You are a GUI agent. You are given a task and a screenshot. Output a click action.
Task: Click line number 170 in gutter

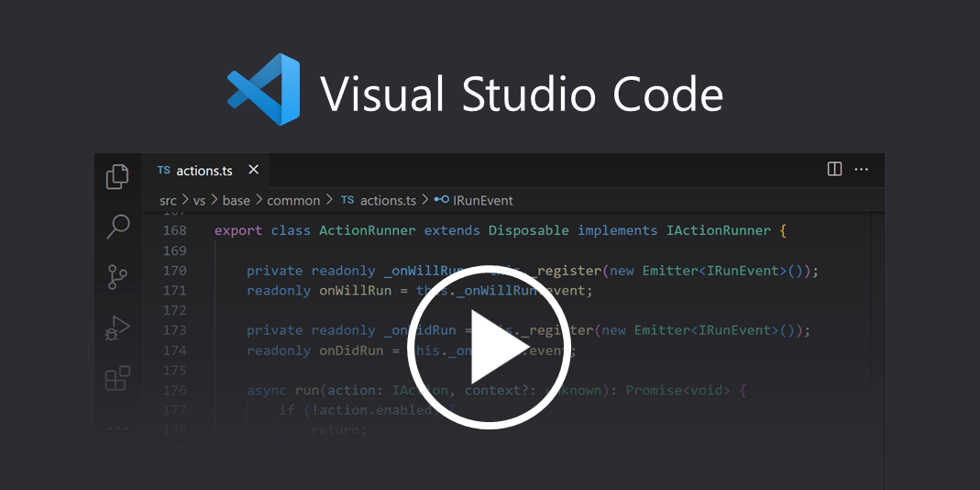[175, 271]
